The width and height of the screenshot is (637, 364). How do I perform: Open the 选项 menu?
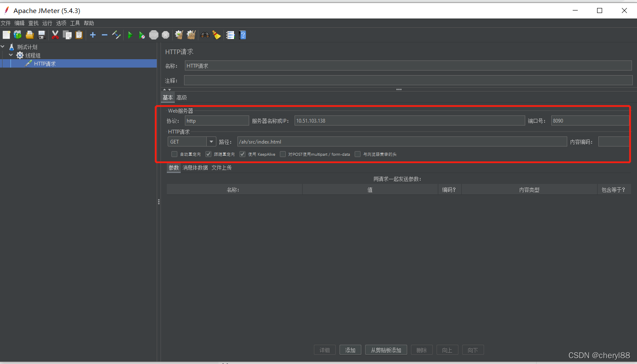pos(61,23)
